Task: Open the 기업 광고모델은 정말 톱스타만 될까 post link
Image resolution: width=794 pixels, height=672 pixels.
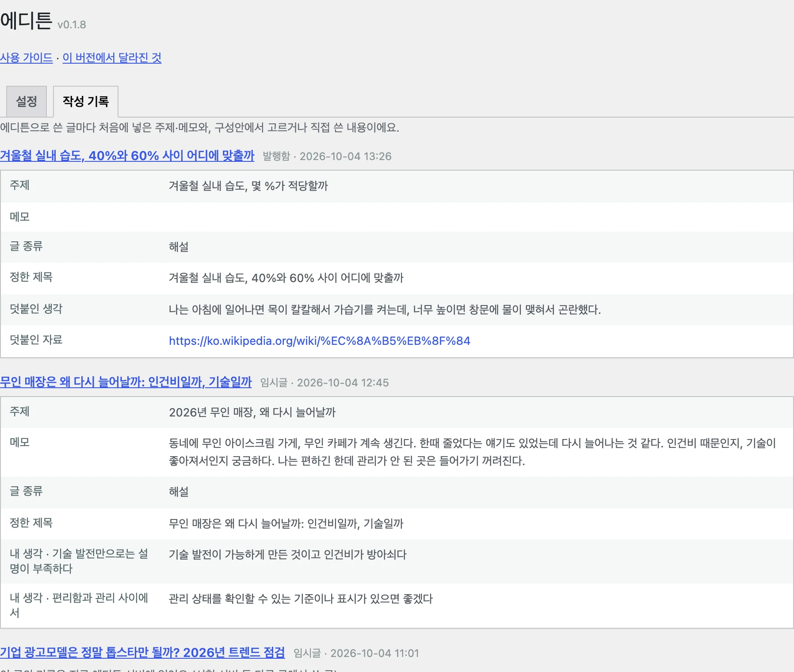Action: [142, 653]
